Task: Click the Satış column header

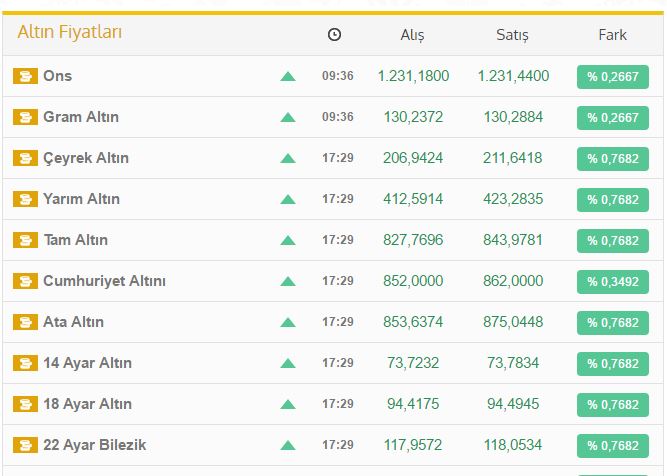Action: [x=512, y=35]
